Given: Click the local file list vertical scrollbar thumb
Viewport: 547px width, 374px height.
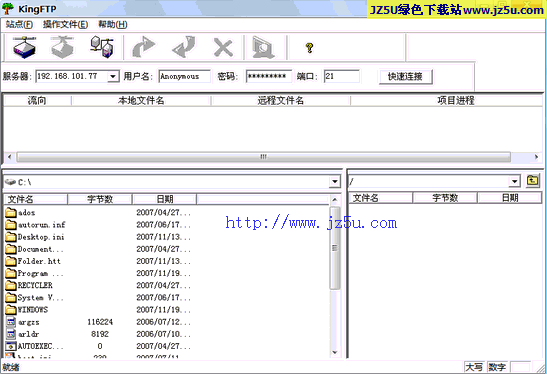Looking at the screenshot, I should 335,248.
